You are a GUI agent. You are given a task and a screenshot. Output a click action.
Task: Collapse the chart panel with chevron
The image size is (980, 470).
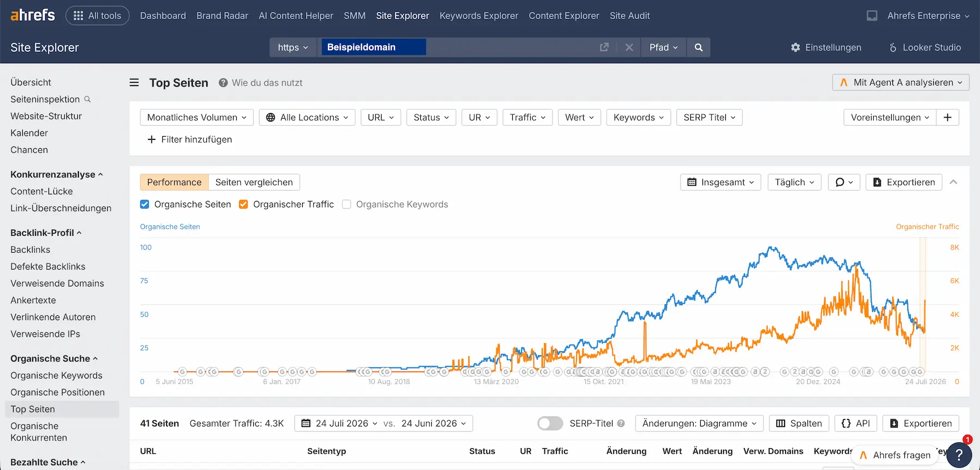(x=953, y=182)
